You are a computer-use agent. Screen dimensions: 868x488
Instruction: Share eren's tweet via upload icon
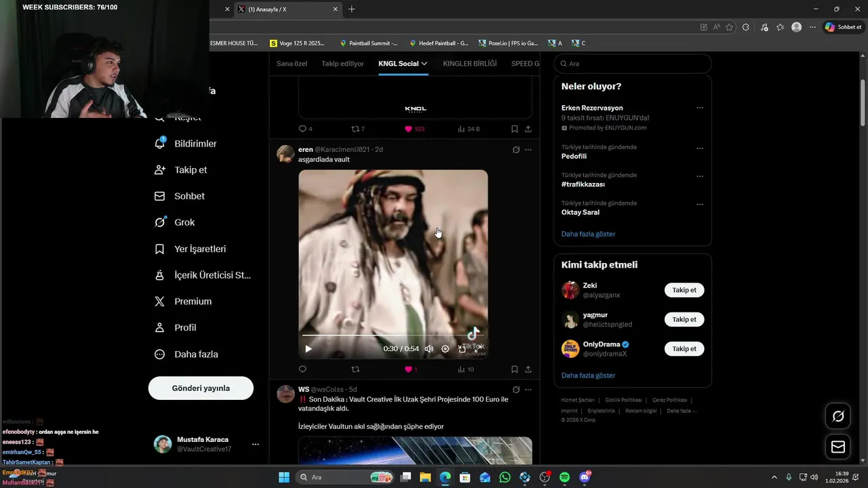tap(528, 369)
